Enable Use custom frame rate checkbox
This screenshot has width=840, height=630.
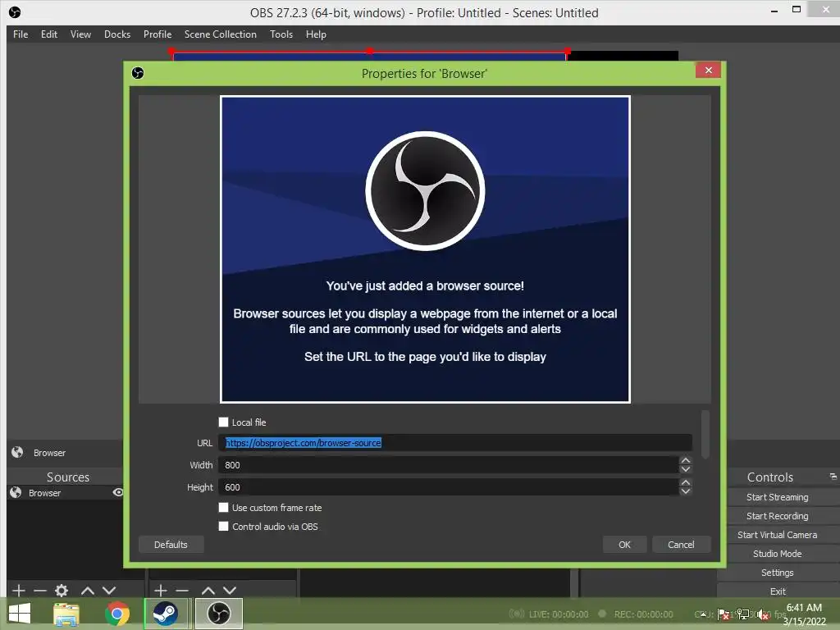pyautogui.click(x=223, y=507)
